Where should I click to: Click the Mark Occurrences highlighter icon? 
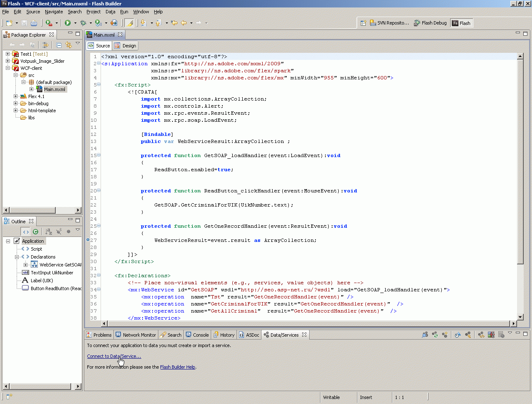pos(129,23)
